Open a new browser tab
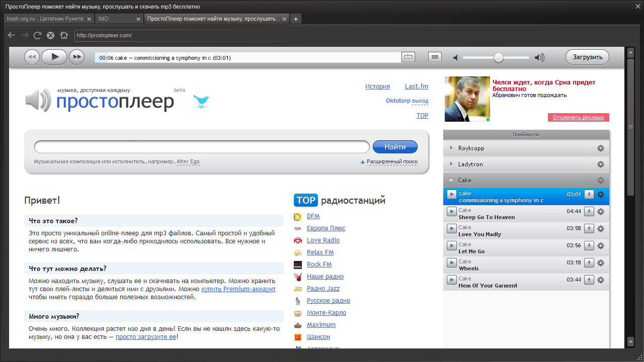This screenshot has width=644, height=362. tap(296, 19)
